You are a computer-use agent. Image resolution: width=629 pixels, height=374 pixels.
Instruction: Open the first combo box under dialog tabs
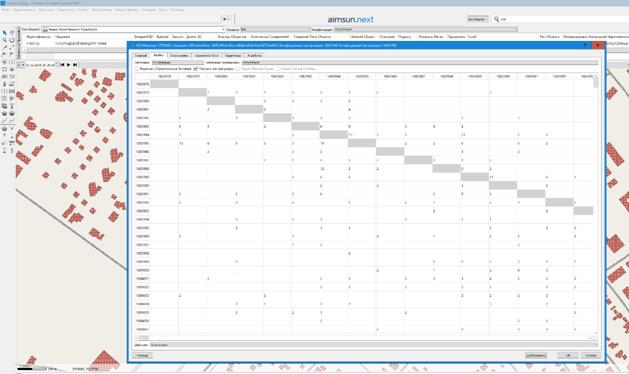tap(177, 63)
